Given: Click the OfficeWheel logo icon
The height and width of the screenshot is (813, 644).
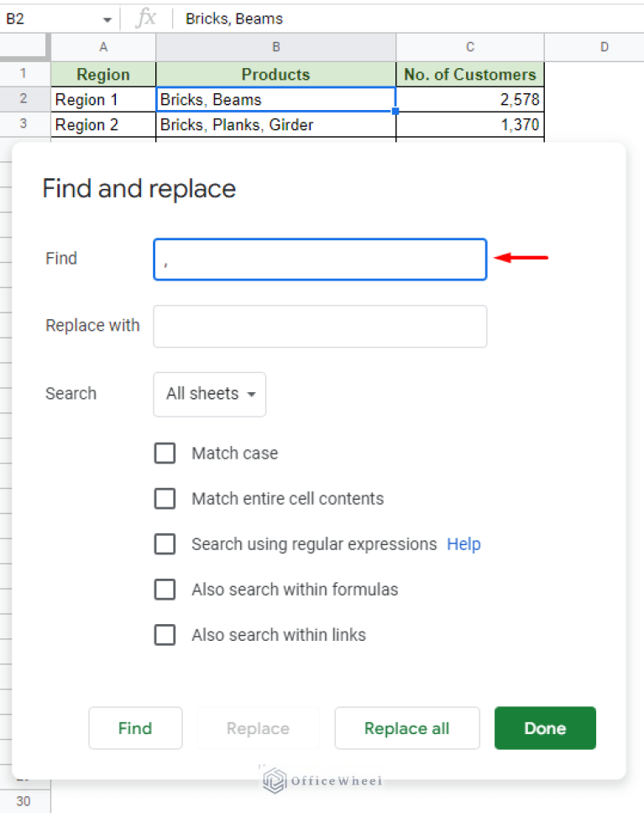Looking at the screenshot, I should point(273,781).
